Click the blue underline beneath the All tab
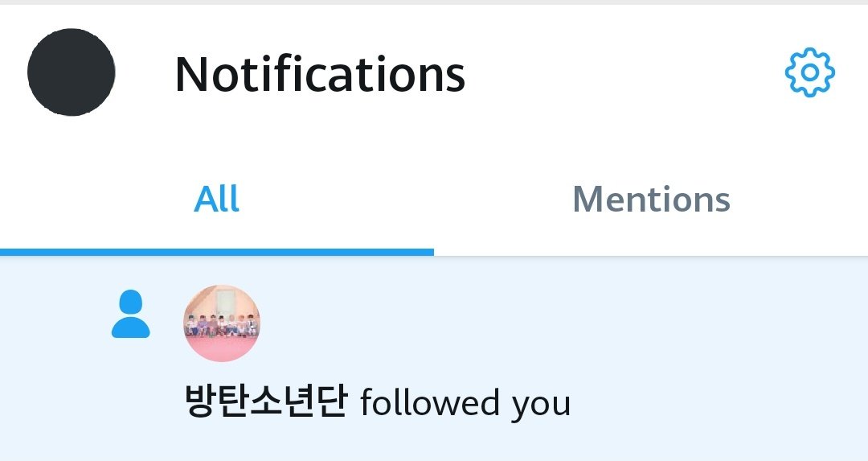The width and height of the screenshot is (868, 461). coord(217,252)
